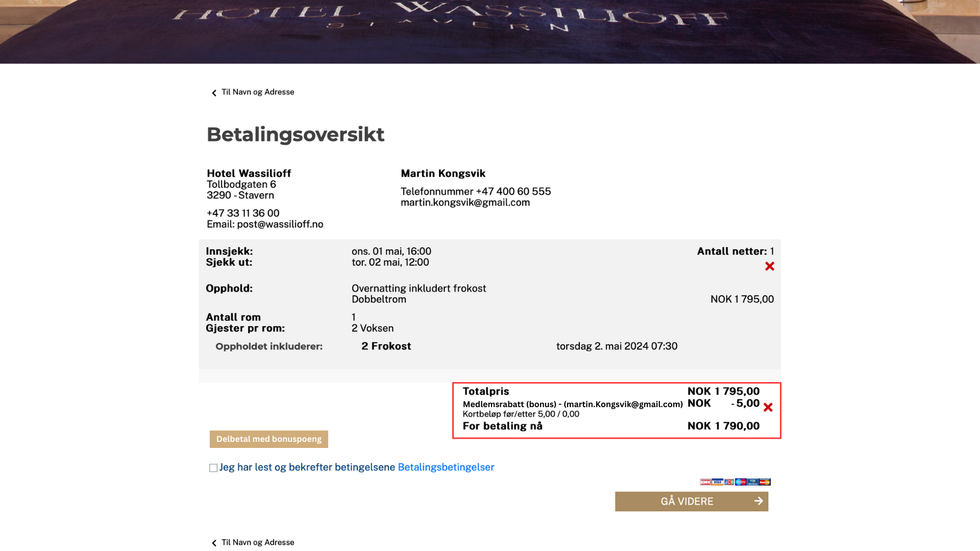The image size is (980, 551).
Task: Click the Betalingsoversikt heading
Action: (296, 135)
